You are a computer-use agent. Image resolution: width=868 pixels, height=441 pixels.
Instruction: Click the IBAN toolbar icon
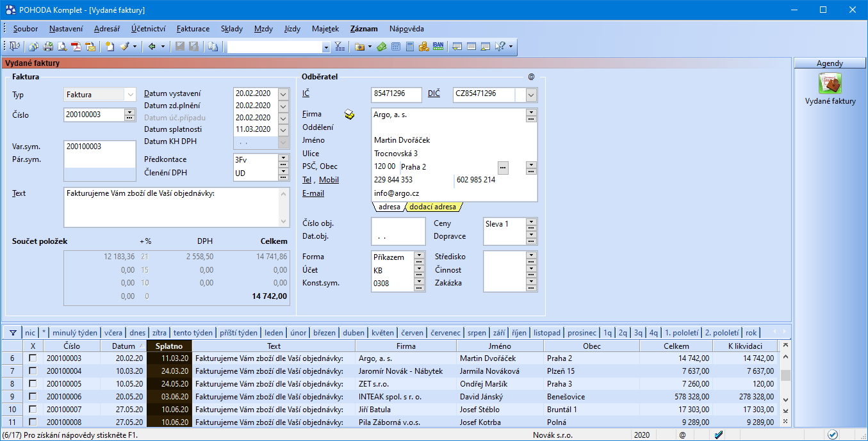tap(438, 46)
